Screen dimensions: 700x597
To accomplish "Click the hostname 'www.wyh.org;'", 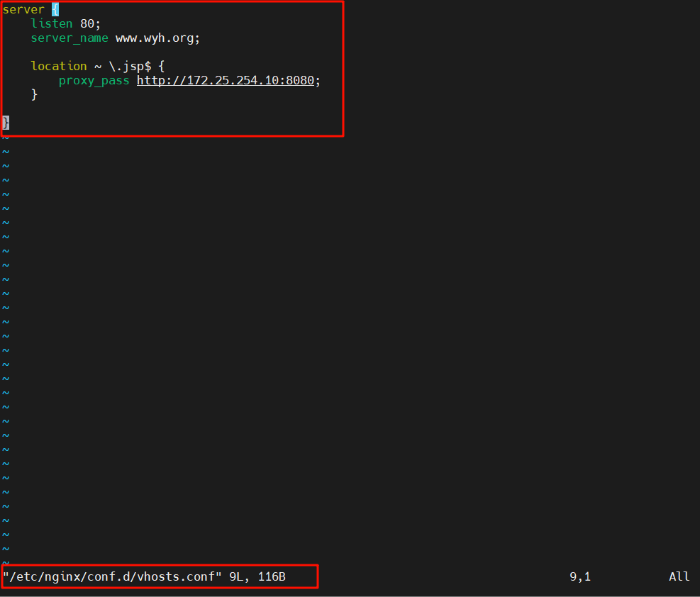I will tap(157, 38).
